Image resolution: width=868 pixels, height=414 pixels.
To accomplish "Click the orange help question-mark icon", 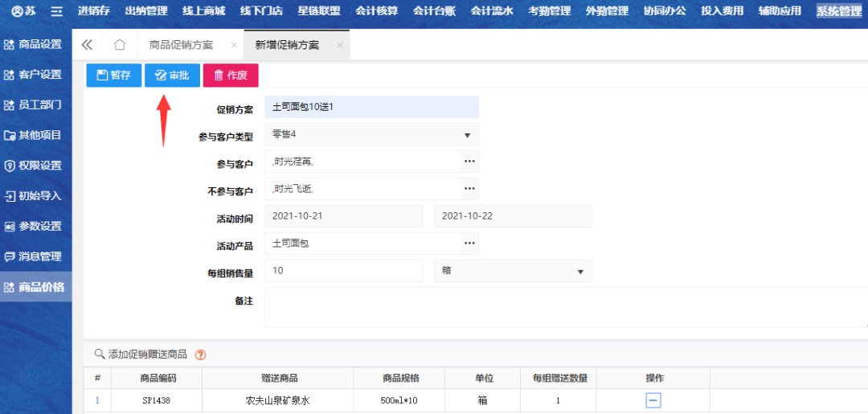I will click(x=201, y=355).
